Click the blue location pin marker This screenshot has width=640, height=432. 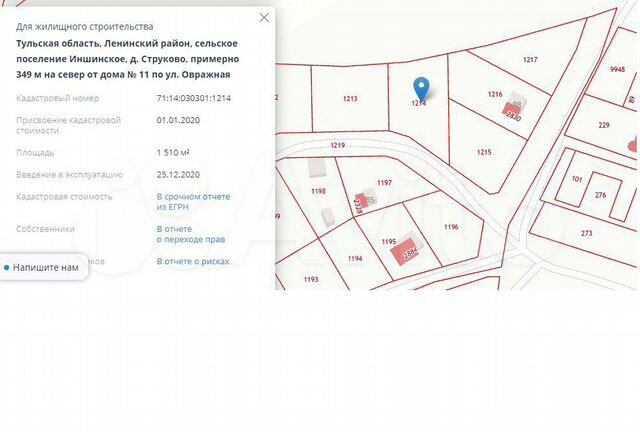(421, 88)
